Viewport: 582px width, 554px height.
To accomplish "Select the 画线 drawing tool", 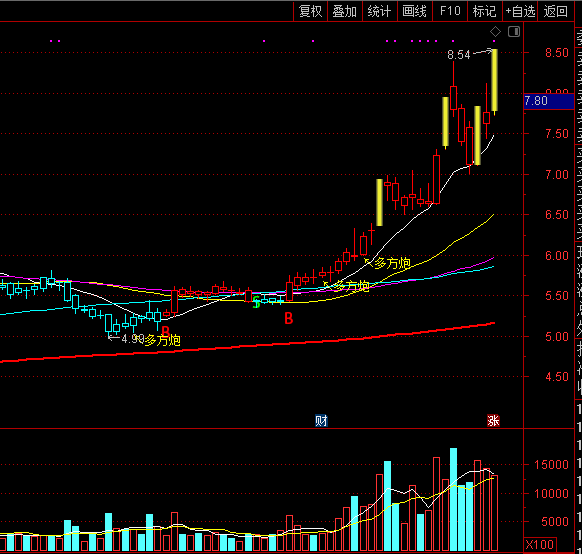I will pyautogui.click(x=414, y=12).
